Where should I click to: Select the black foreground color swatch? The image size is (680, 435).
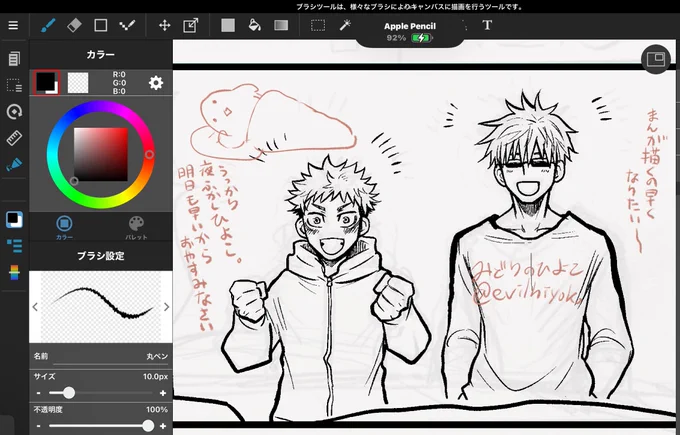click(46, 82)
